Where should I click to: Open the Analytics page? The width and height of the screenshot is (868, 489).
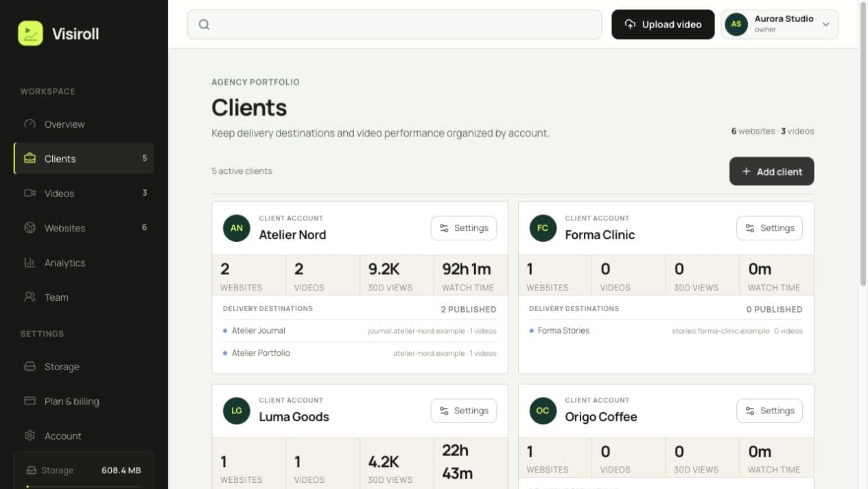click(84, 262)
